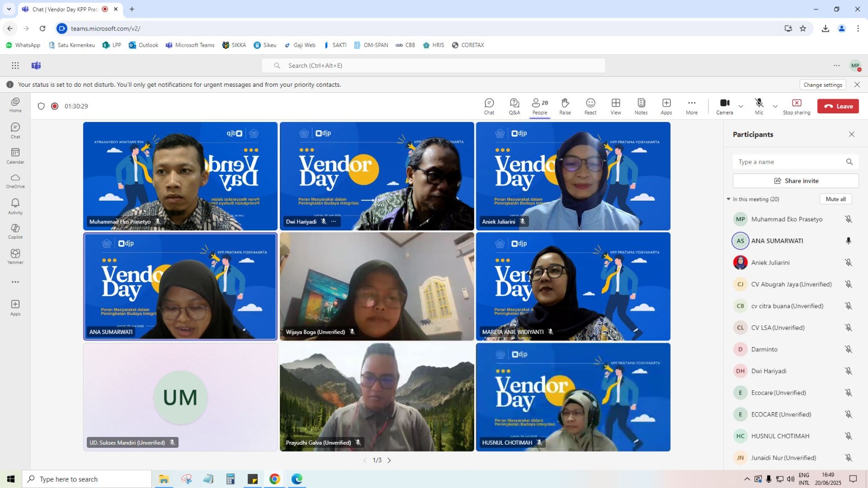Image resolution: width=868 pixels, height=488 pixels.
Task: Open the View layout menu
Action: [x=616, y=106]
